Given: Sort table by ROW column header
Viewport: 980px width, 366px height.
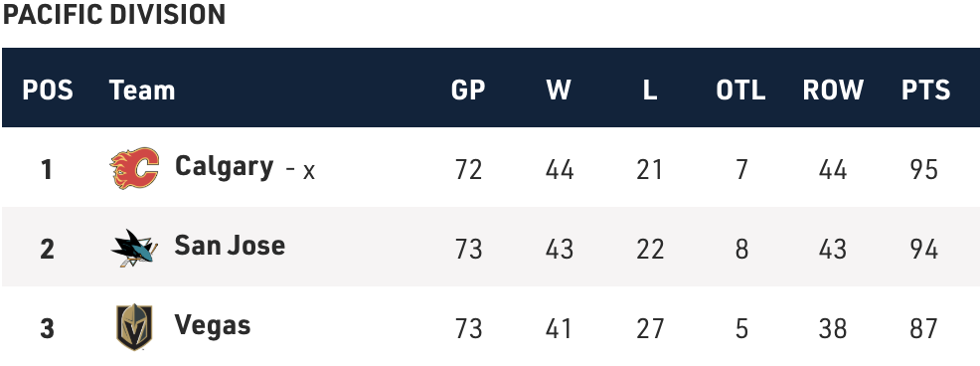Looking at the screenshot, I should click(833, 91).
